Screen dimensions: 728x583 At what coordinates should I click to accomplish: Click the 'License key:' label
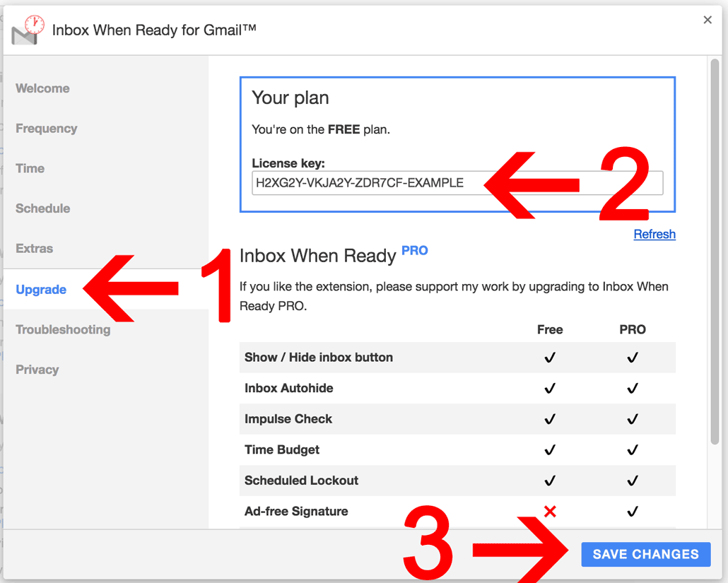288,163
